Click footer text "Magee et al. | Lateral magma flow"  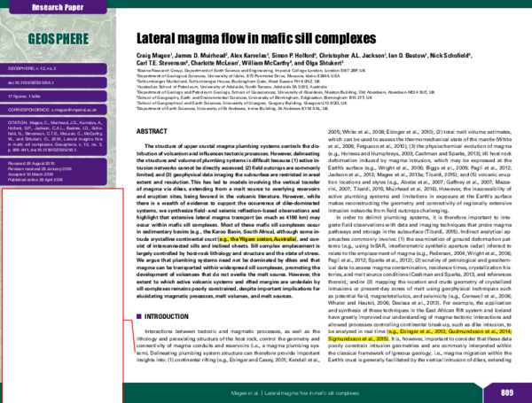coord(295,392)
